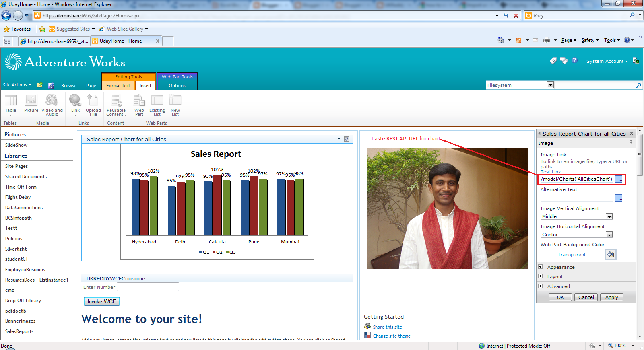
Task: Insert an Existing List
Action: (157, 105)
